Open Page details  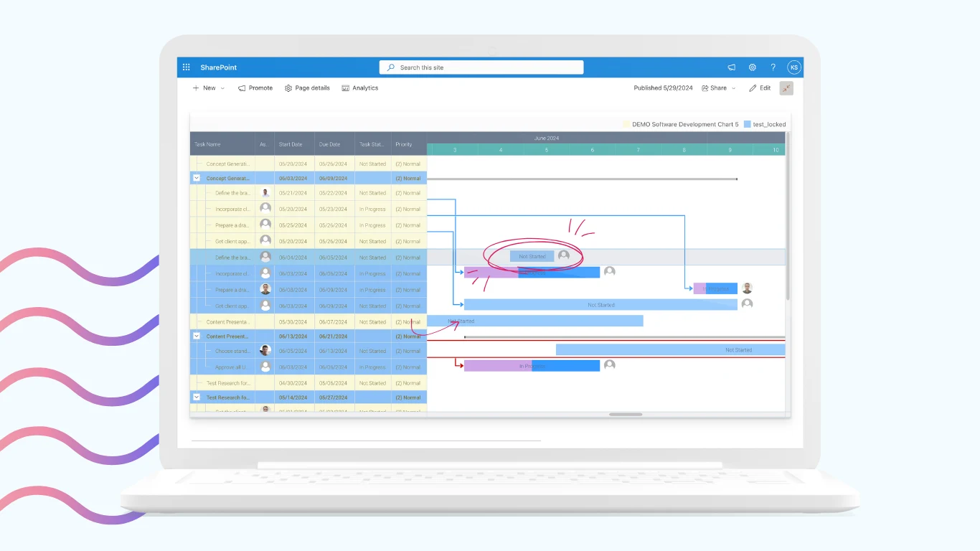[x=307, y=88]
